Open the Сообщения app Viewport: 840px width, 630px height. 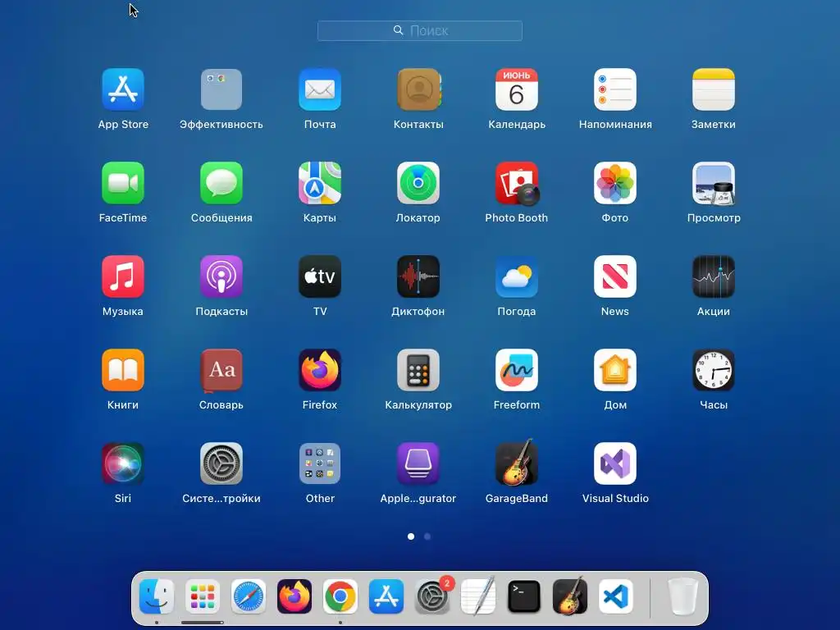coord(221,183)
